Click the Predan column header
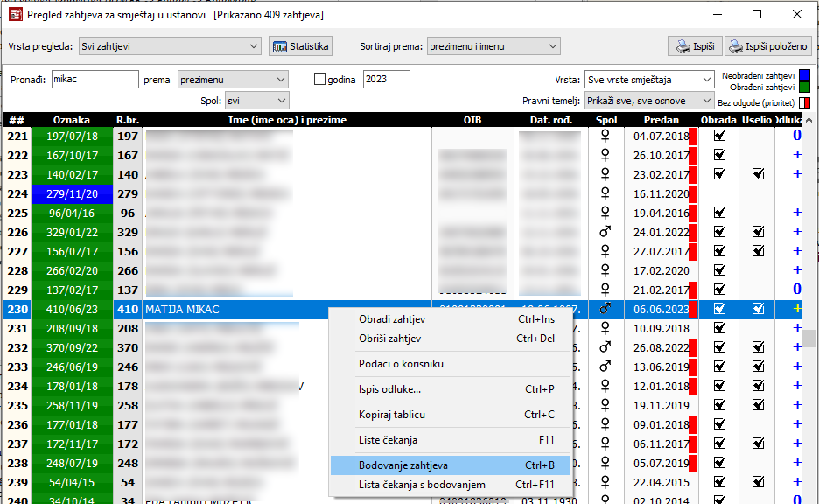 click(x=661, y=120)
